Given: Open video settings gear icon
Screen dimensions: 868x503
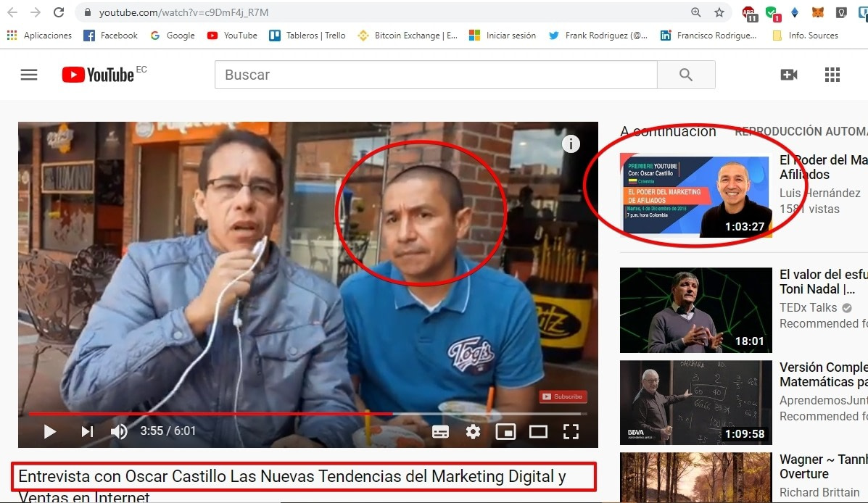Looking at the screenshot, I should [473, 431].
